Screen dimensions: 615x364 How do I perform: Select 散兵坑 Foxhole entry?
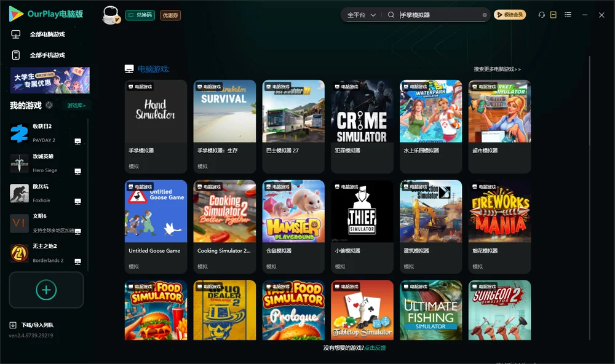(46, 193)
